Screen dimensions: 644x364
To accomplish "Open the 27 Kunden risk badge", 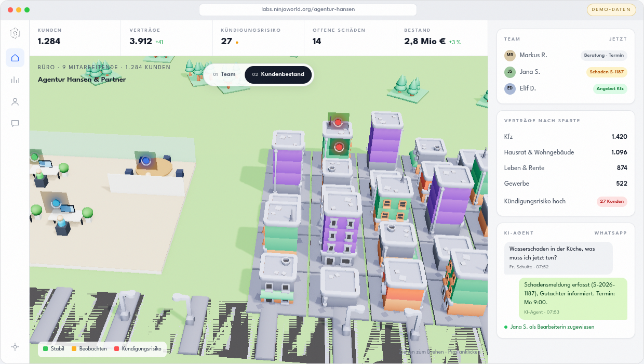I will click(x=612, y=201).
